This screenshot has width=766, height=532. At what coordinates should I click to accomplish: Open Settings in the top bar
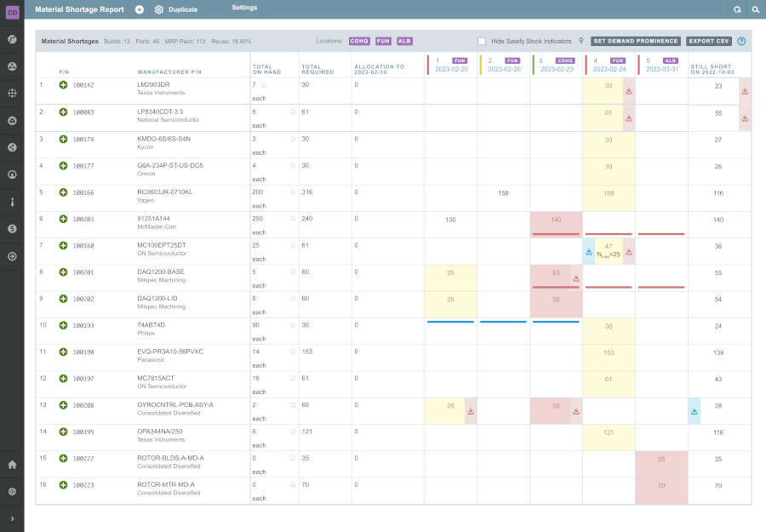click(244, 8)
